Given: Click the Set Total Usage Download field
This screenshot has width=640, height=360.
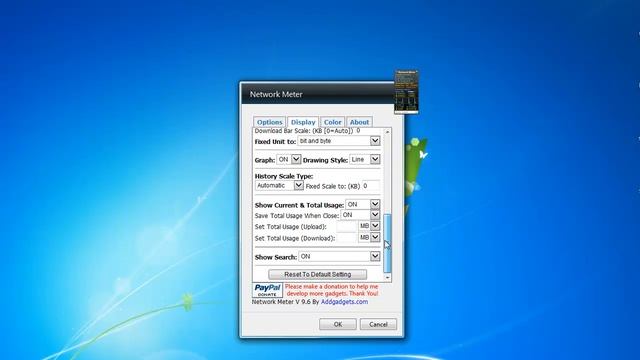Looking at the screenshot, I should click(347, 238).
